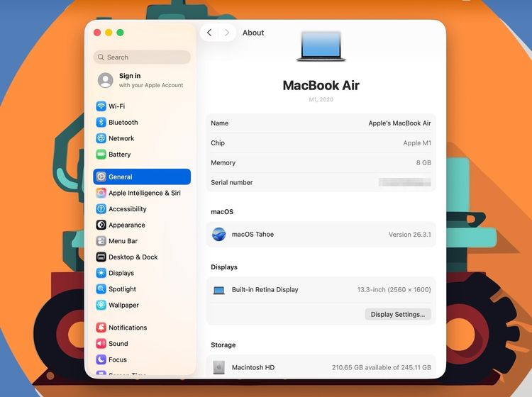
Task: Click the Macintosh HD drive icon
Action: [x=219, y=367]
